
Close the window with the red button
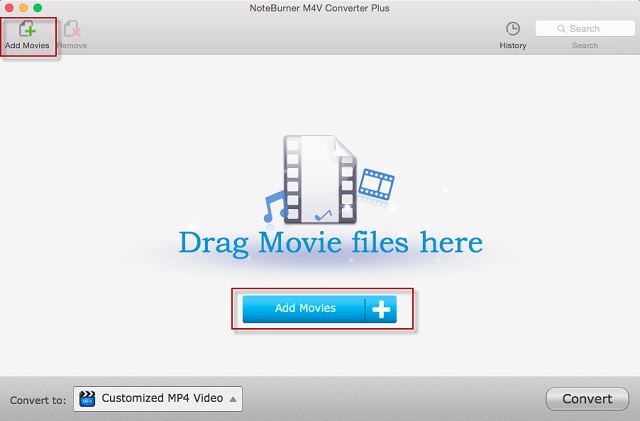click(9, 7)
